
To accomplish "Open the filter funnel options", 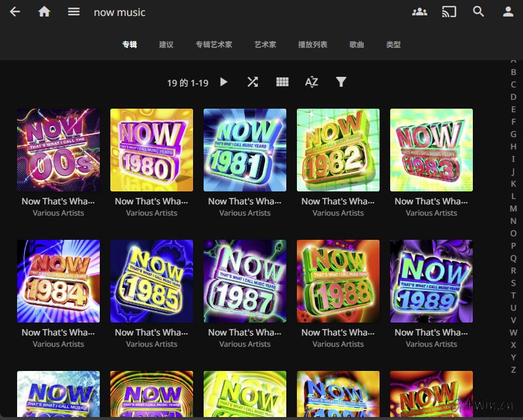I will tap(341, 82).
